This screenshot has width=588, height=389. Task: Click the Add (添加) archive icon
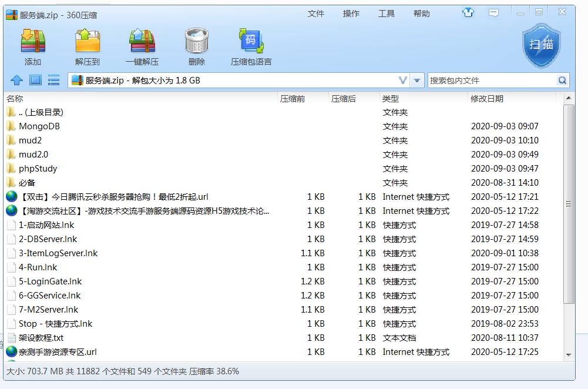pos(33,42)
